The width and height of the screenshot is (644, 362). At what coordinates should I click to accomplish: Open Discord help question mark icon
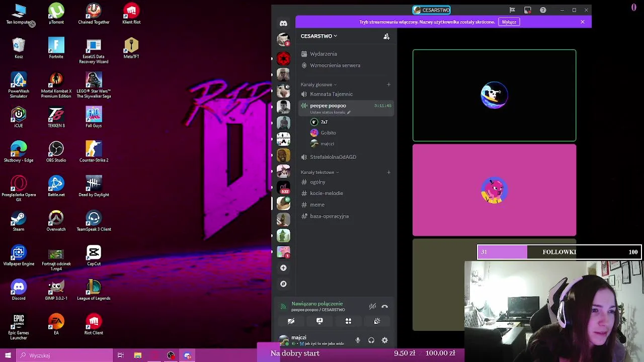543,10
